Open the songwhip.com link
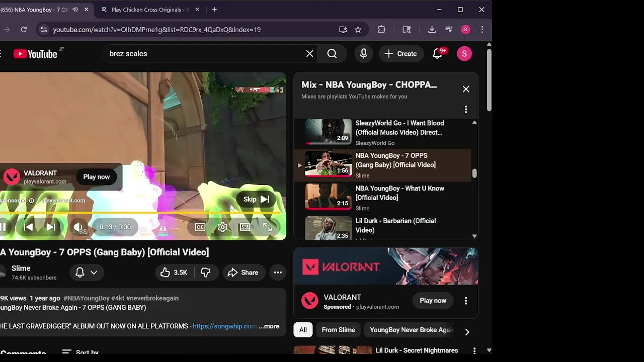Viewport: 644px width, 362px height. pyautogui.click(x=224, y=326)
